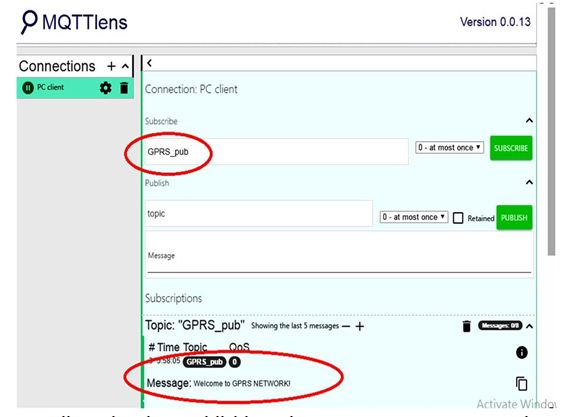Select PC client connection entry
564x417 pixels.
75,88
